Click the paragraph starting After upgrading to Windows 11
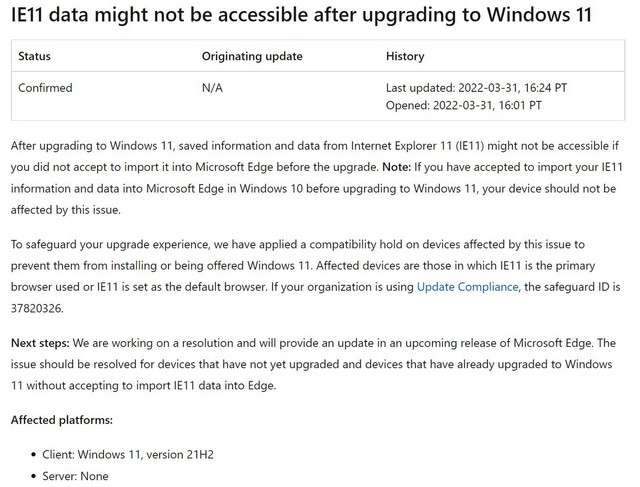 [x=316, y=178]
